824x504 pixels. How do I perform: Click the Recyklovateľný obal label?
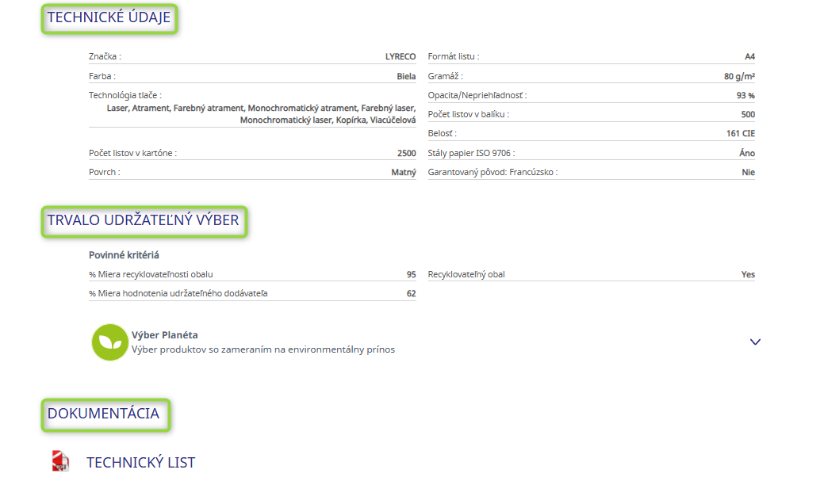pyautogui.click(x=466, y=275)
